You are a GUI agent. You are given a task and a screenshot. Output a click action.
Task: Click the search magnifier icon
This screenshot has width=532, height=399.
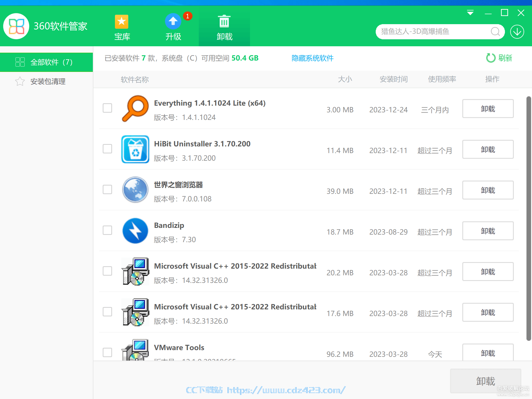click(495, 31)
